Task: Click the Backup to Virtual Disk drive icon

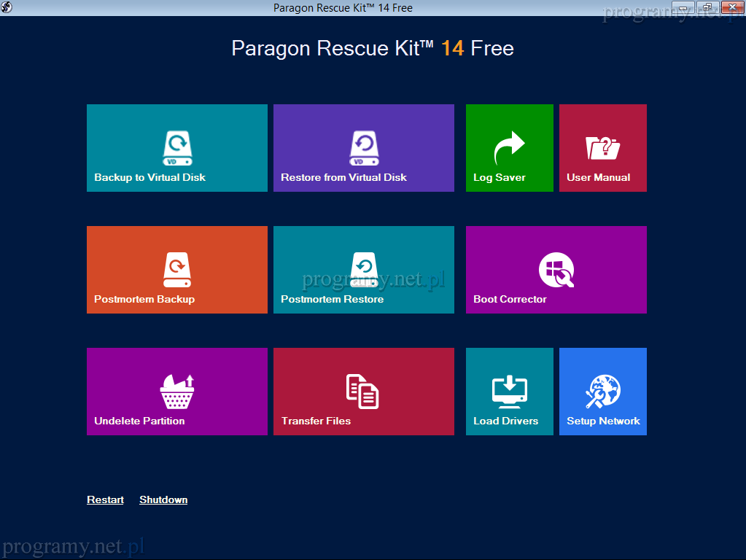Action: (x=177, y=148)
